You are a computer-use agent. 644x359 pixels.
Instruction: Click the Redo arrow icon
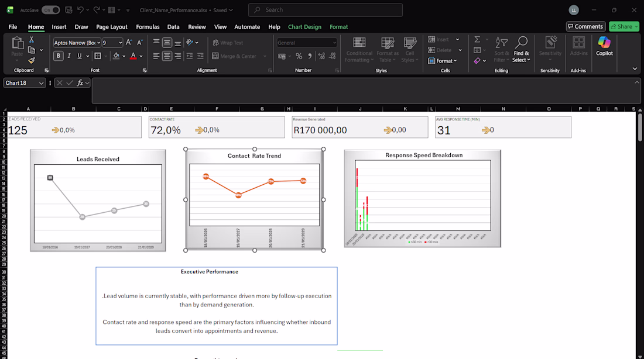(97, 10)
